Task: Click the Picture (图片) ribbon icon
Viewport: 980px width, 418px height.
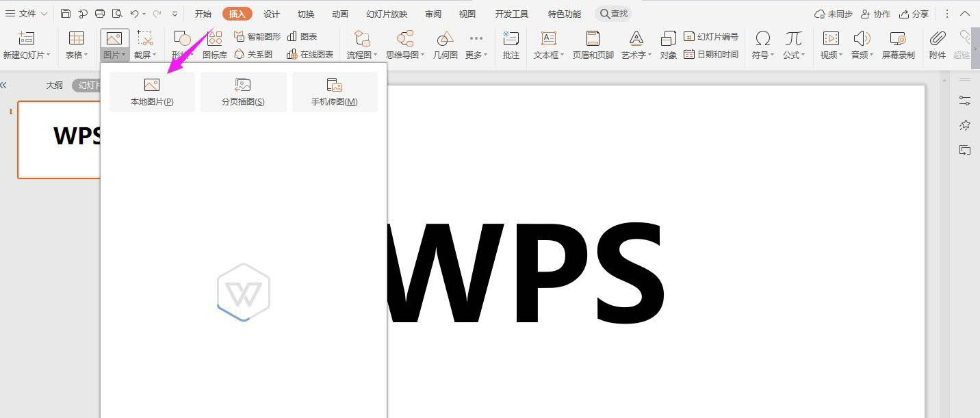Action: [114, 38]
